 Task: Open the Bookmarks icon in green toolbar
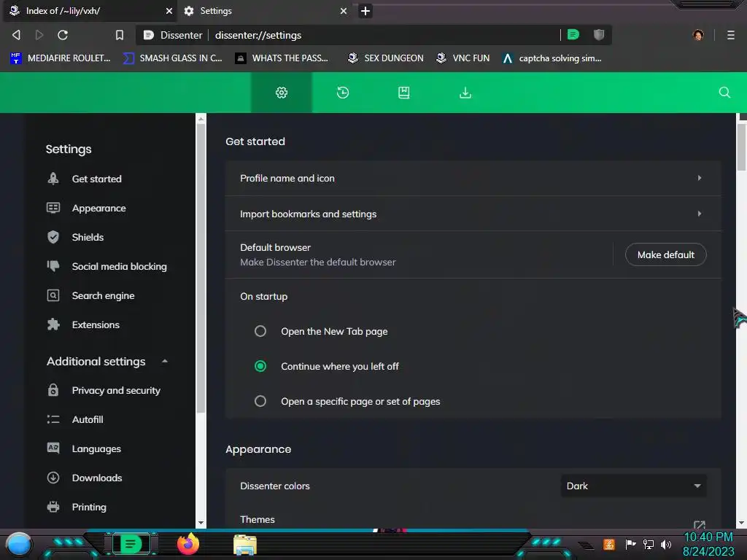point(404,93)
